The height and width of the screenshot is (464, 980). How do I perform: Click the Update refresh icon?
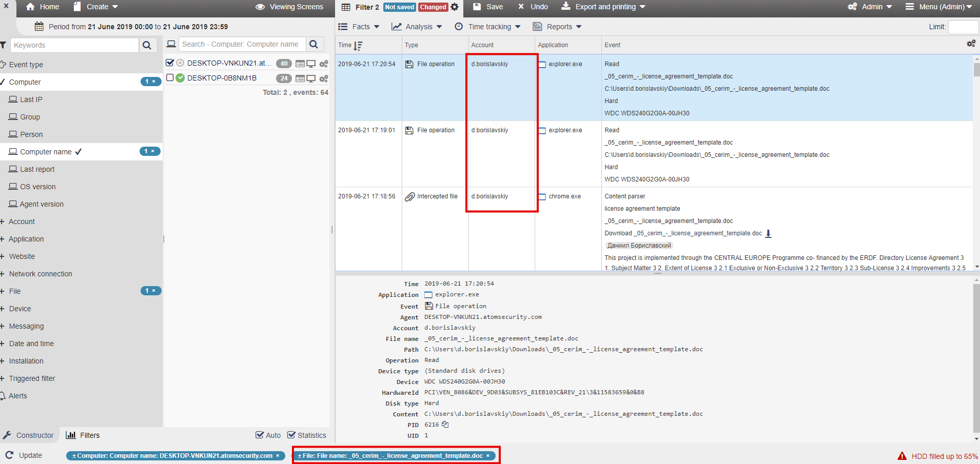[10, 455]
